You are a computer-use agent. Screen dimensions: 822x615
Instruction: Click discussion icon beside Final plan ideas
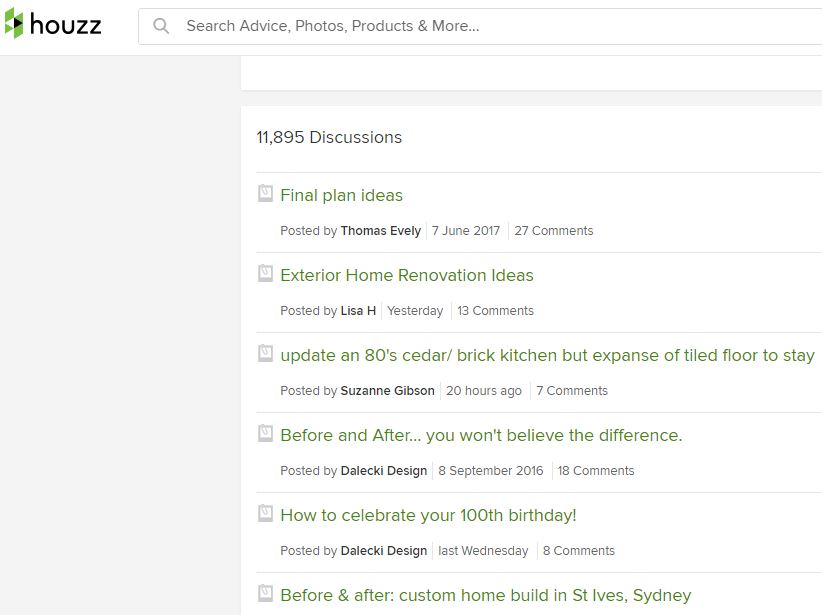265,193
